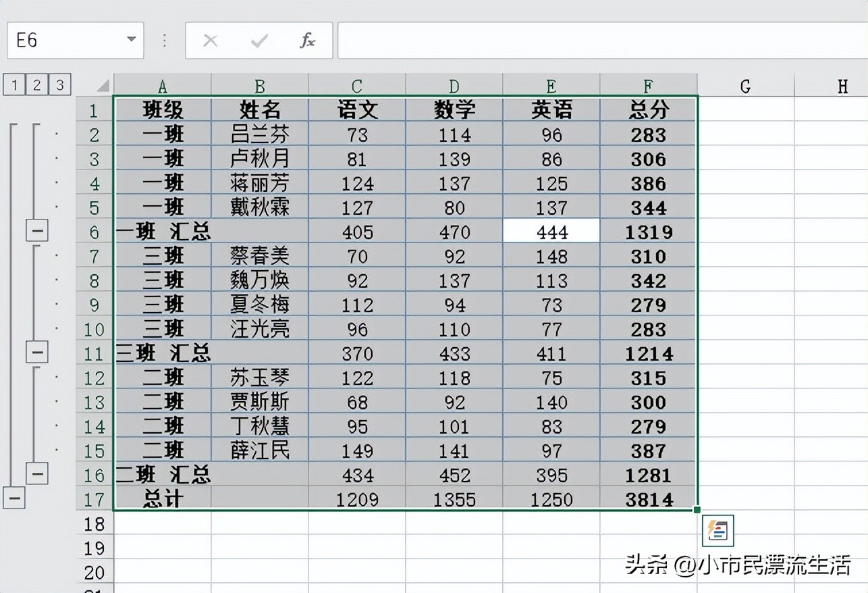Click the grand total cell 3814
The height and width of the screenshot is (593, 868).
pyautogui.click(x=649, y=499)
